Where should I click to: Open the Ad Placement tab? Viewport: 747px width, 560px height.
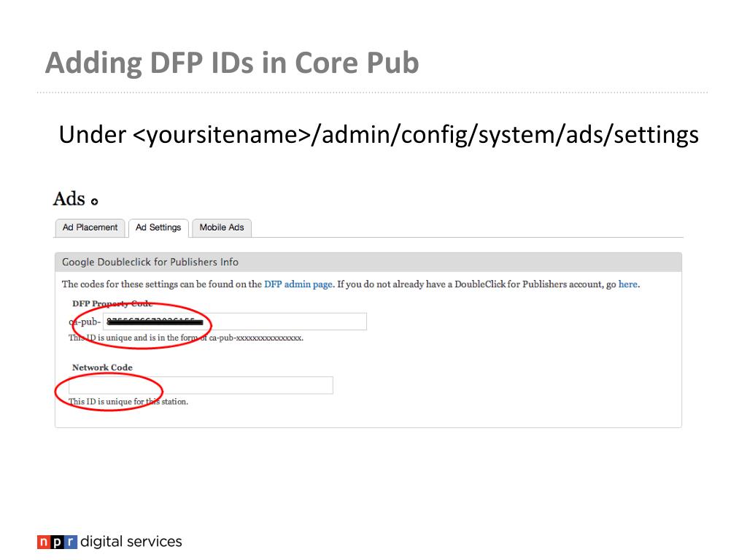coord(90,227)
